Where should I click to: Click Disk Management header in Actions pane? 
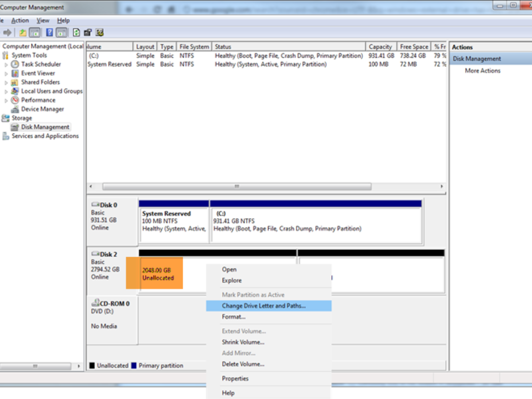pyautogui.click(x=490, y=59)
